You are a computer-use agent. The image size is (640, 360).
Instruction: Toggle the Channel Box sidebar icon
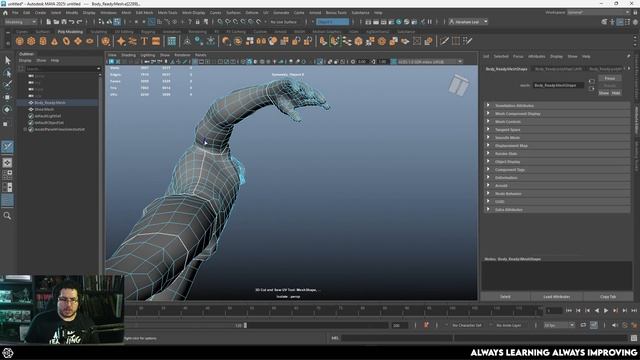point(635,22)
